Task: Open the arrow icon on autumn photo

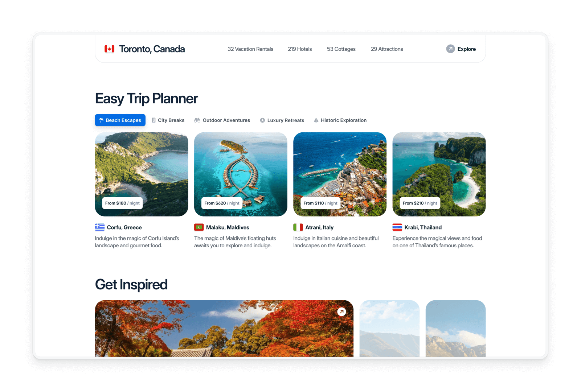Action: click(341, 311)
